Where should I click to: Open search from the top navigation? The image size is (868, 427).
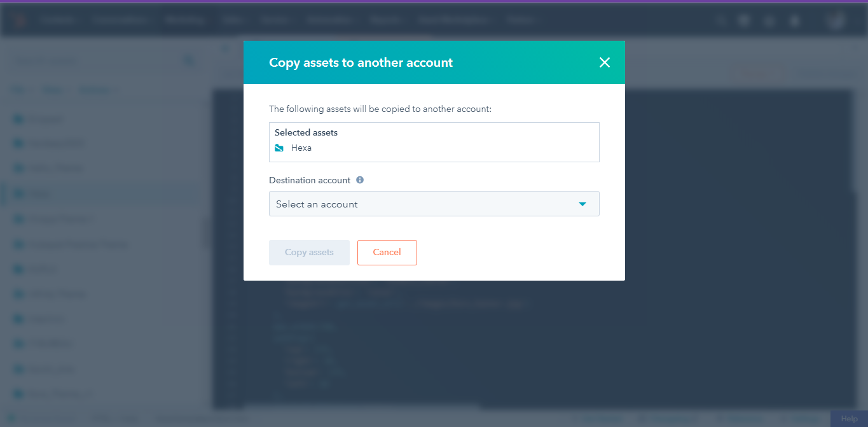tap(720, 21)
